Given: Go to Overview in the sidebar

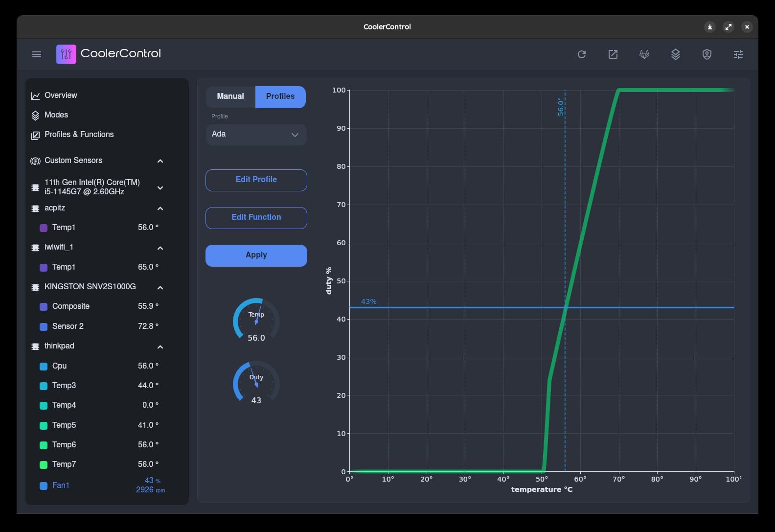Looking at the screenshot, I should (61, 95).
